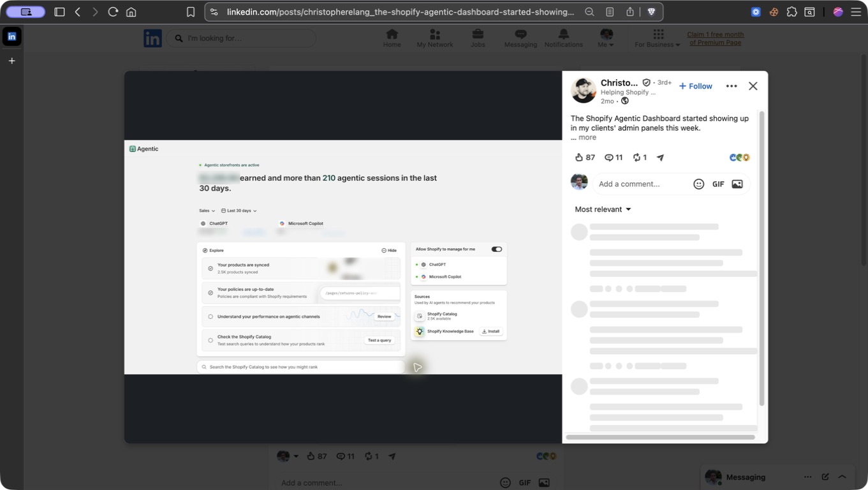
Task: Send the post via paper plane icon in panel
Action: pyautogui.click(x=660, y=158)
